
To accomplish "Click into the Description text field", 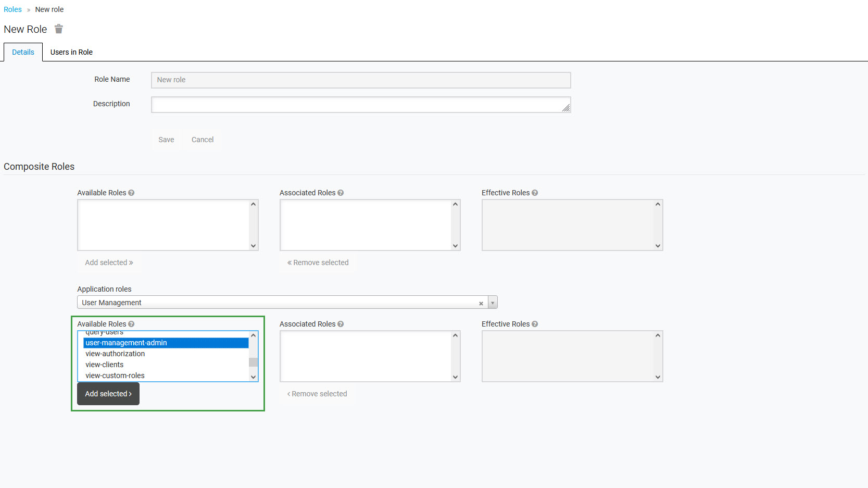I will [360, 105].
